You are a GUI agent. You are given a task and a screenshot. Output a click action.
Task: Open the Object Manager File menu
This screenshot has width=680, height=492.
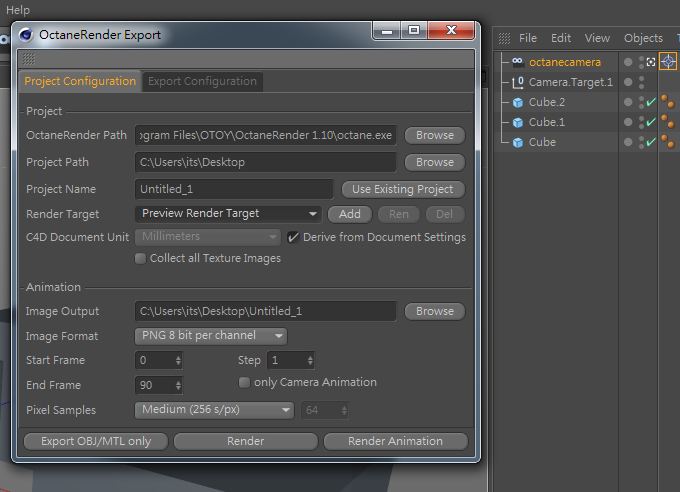[x=528, y=38]
